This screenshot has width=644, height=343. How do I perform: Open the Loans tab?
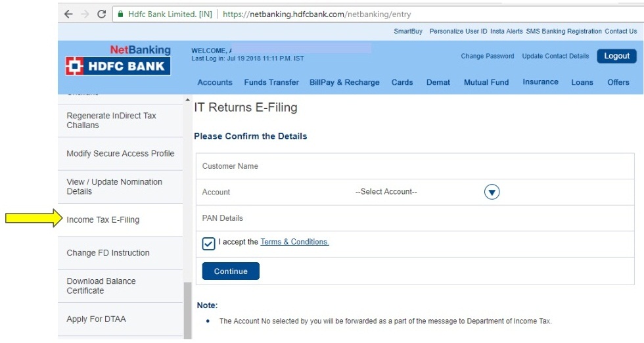click(582, 82)
